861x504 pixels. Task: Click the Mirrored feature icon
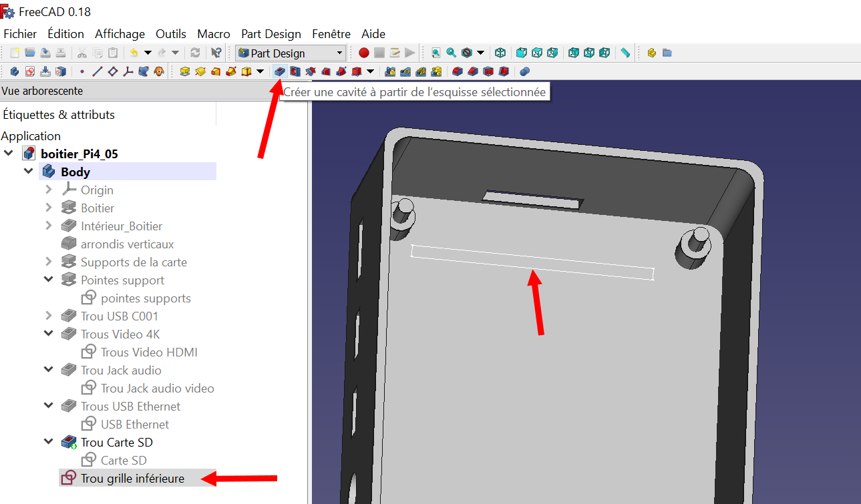pyautogui.click(x=390, y=71)
